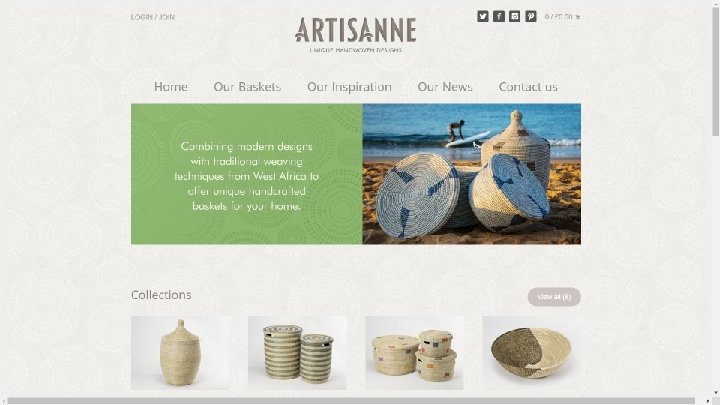720x405 pixels.
Task: Select the striped cylinder baskets thumbnail
Action: (x=297, y=353)
